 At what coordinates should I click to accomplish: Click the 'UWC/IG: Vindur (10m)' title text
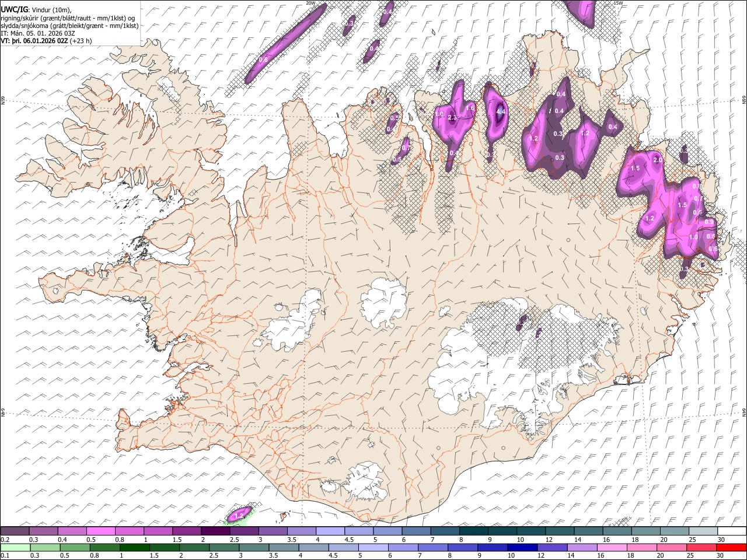[35, 9]
